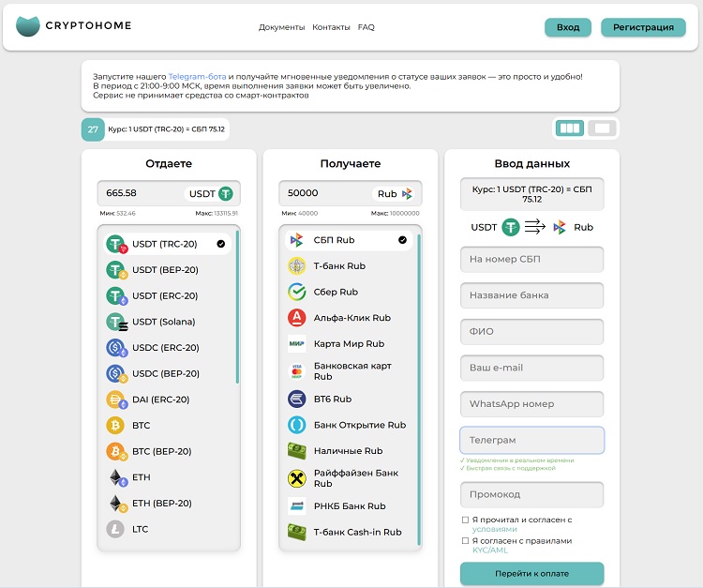703x588 pixels.
Task: Focus the WhatsApp номер field
Action: [x=531, y=404]
